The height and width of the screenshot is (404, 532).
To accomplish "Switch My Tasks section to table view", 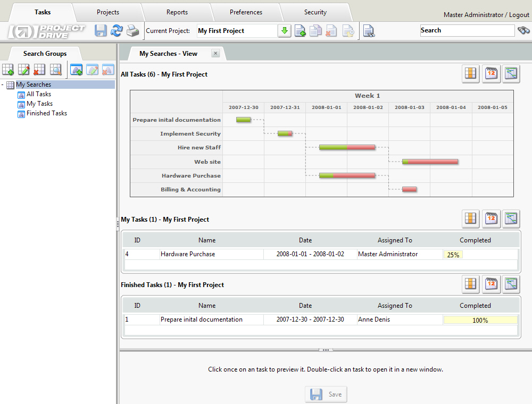I will point(471,218).
